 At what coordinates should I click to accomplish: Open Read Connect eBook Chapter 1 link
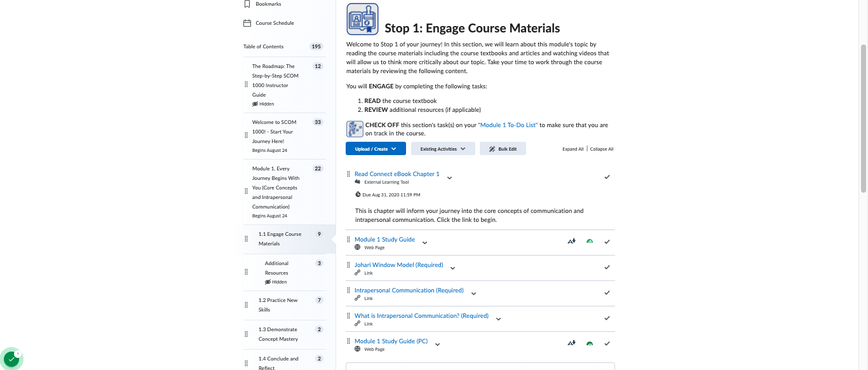[397, 174]
